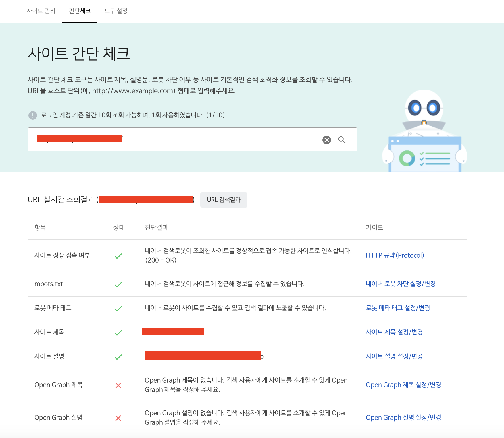Open the Open Graph 설명 설정/변경 link

403,418
